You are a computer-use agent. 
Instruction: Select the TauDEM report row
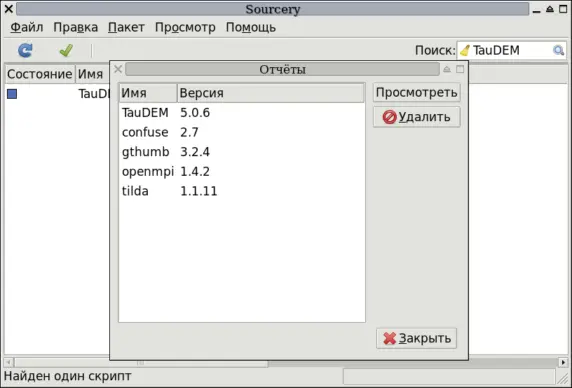pos(242,113)
